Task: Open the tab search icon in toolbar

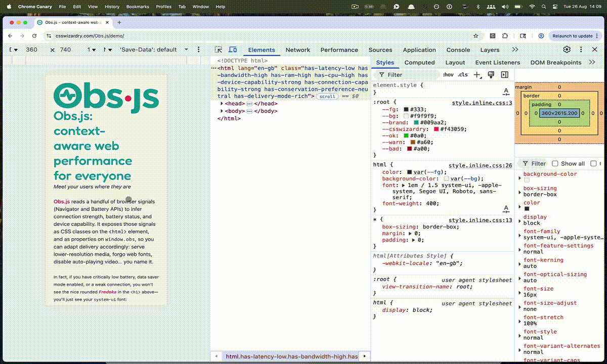Action: [523, 36]
